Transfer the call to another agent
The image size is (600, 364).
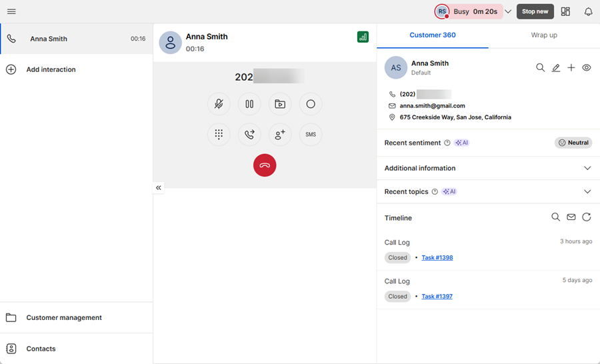(x=249, y=135)
